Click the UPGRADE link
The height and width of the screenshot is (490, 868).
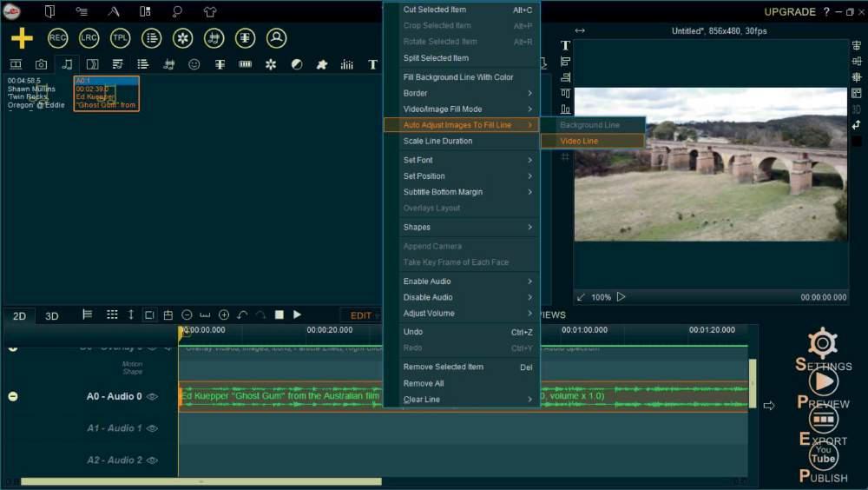pyautogui.click(x=790, y=12)
